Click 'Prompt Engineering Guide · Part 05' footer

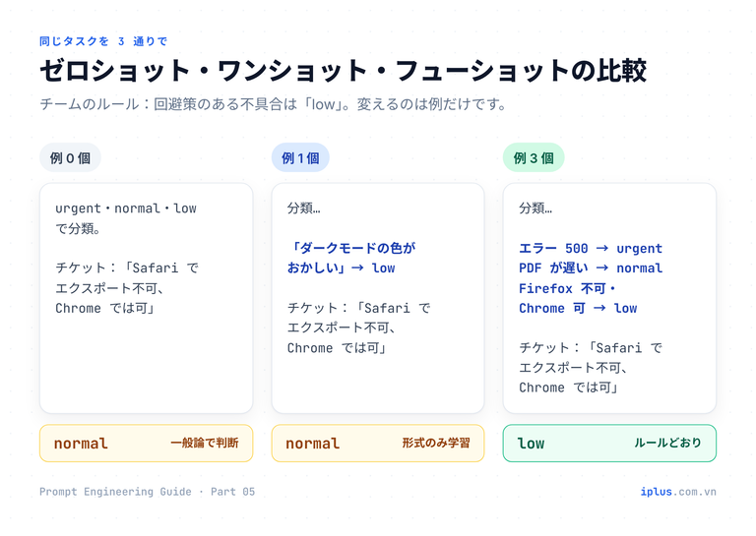[147, 492]
